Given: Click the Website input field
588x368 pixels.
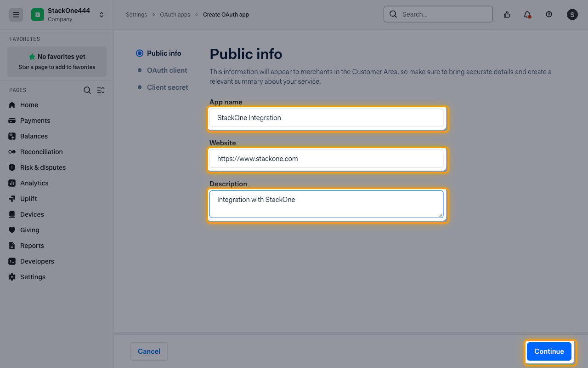Looking at the screenshot, I should (x=327, y=159).
